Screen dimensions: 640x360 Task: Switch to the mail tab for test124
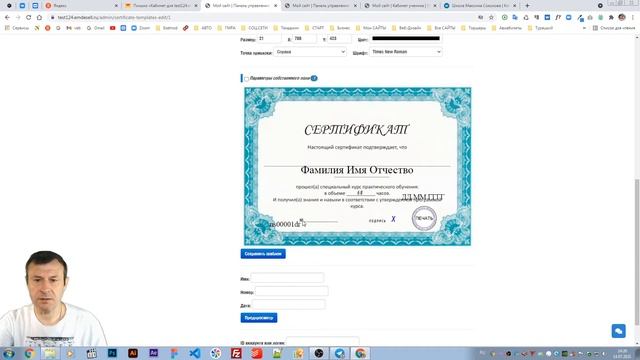161,6
